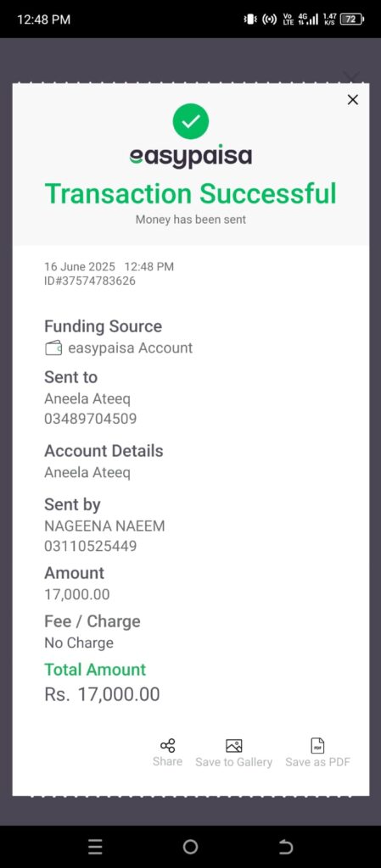Close the transaction receipt with X
Image resolution: width=381 pixels, height=868 pixels.
coord(353,100)
